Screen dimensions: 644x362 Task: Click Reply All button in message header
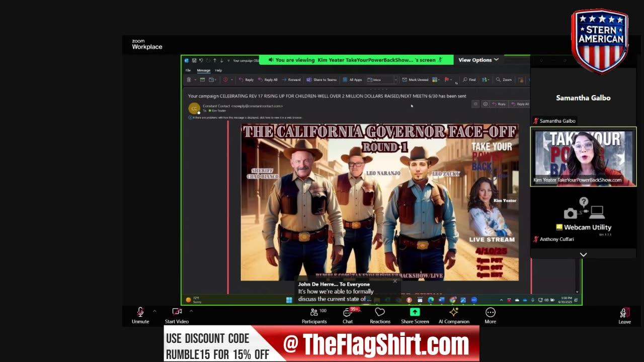(x=520, y=104)
